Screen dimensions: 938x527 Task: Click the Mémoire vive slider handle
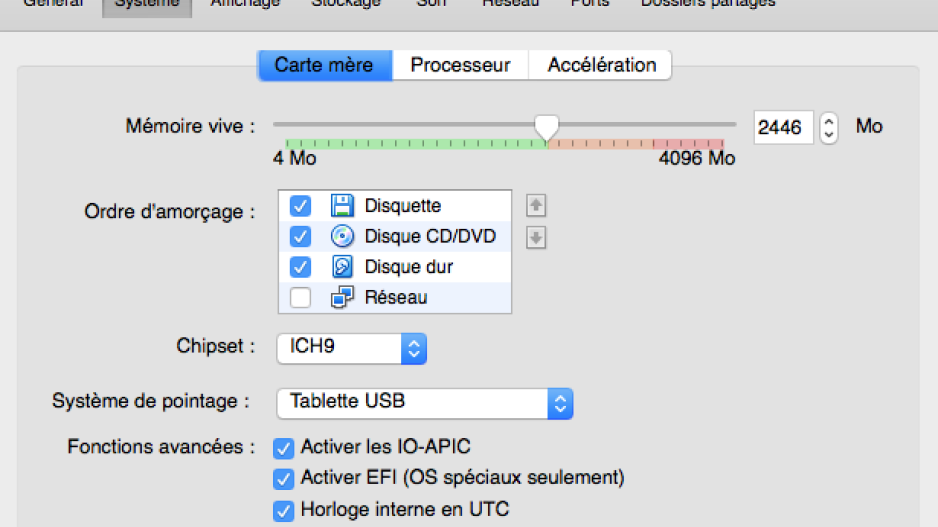click(546, 127)
